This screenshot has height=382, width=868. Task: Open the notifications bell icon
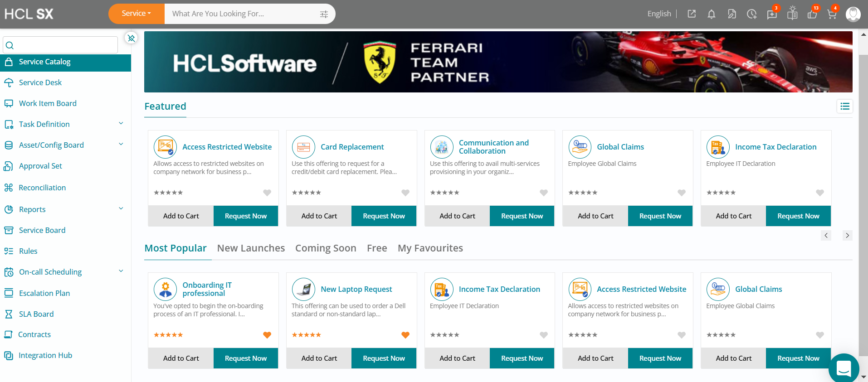pyautogui.click(x=711, y=14)
